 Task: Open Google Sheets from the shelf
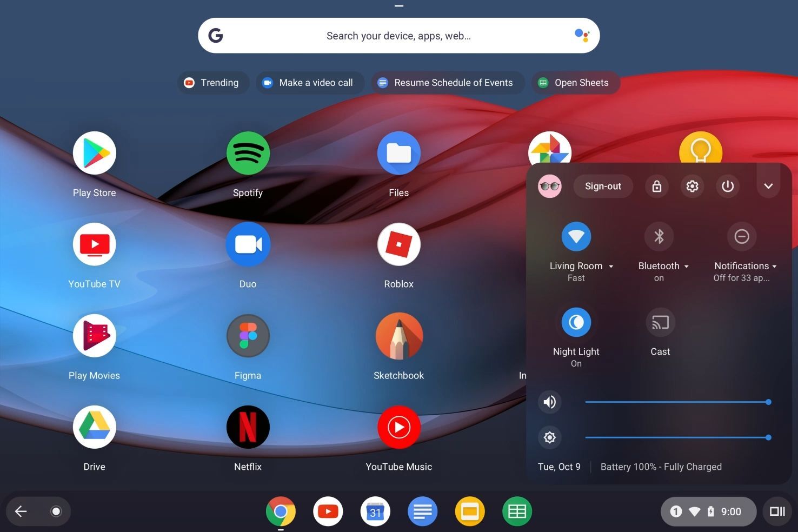(516, 511)
